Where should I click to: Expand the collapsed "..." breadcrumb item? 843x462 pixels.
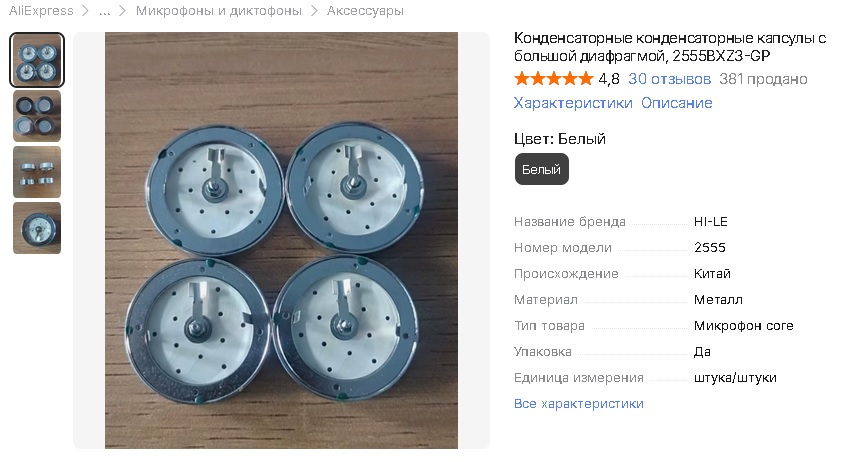coord(104,11)
